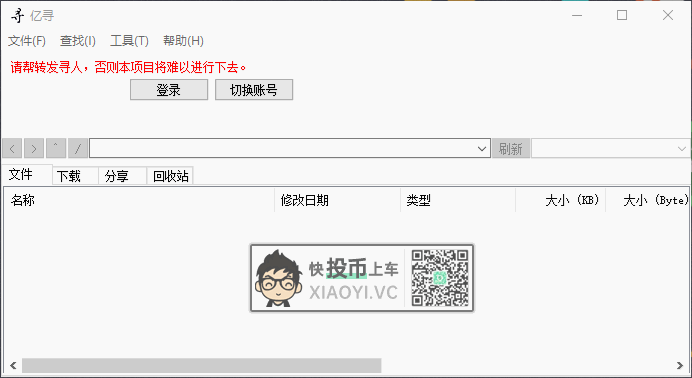
Task: Expand the path address dropdown arrow
Action: [482, 149]
